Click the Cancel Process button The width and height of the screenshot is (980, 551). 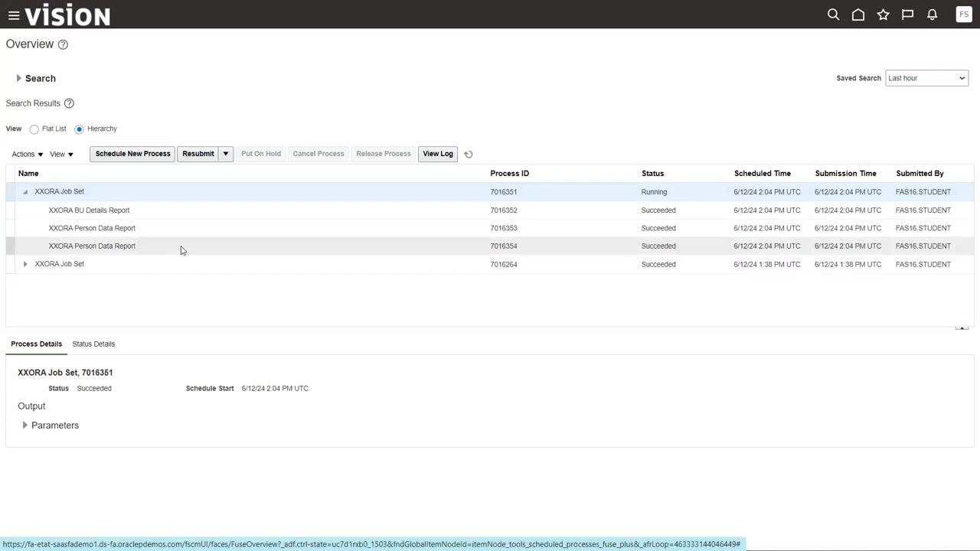pos(318,154)
